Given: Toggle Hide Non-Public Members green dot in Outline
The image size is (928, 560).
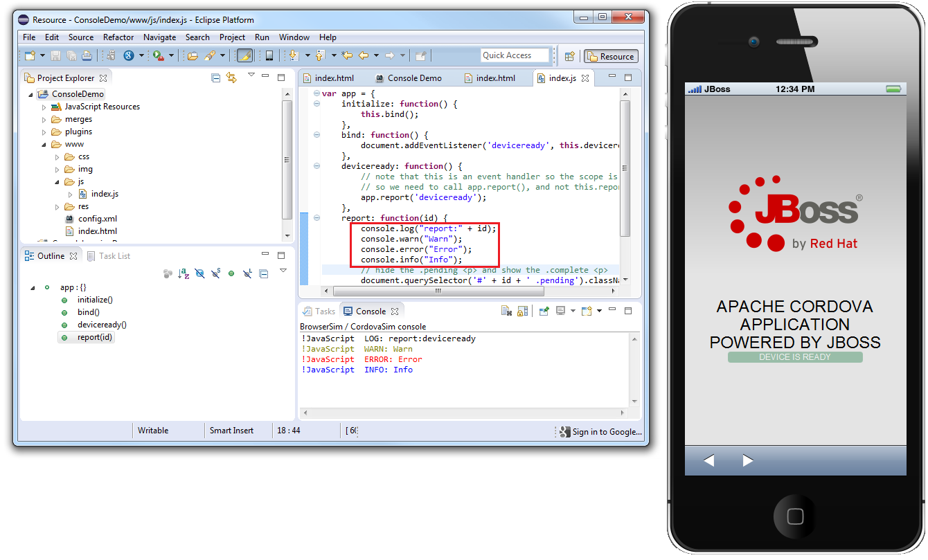Looking at the screenshot, I should point(231,273).
